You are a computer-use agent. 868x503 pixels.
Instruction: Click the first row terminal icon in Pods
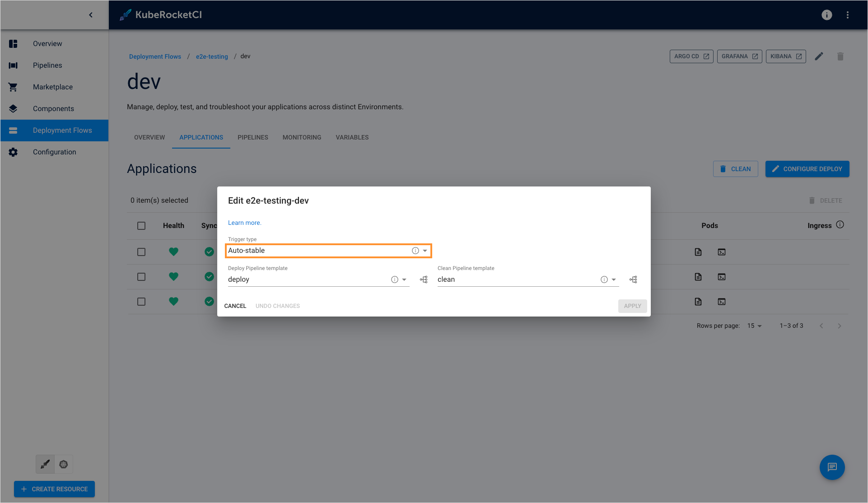tap(721, 252)
